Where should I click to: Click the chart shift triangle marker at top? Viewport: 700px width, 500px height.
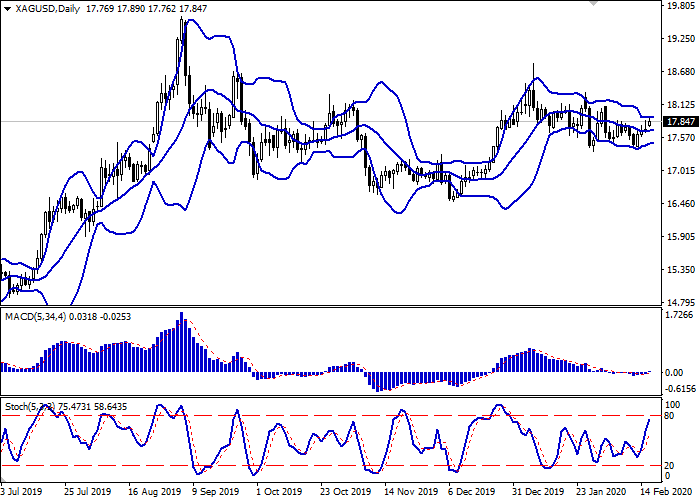[x=594, y=6]
